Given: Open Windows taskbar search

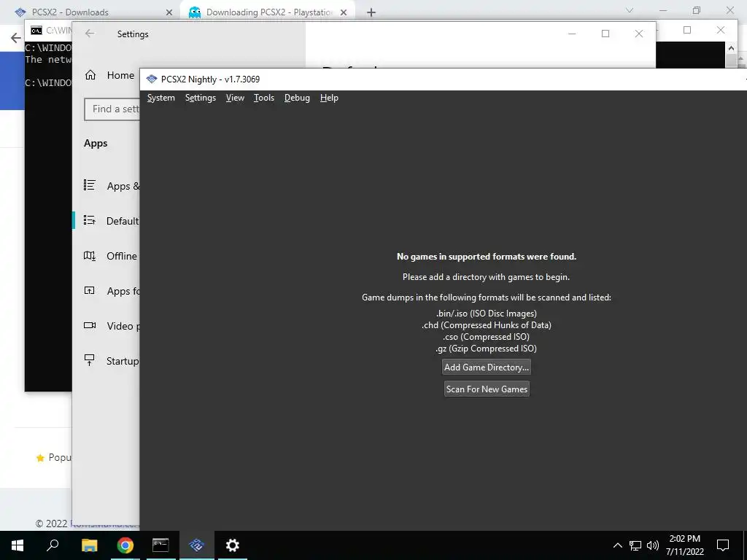Looking at the screenshot, I should (53, 545).
